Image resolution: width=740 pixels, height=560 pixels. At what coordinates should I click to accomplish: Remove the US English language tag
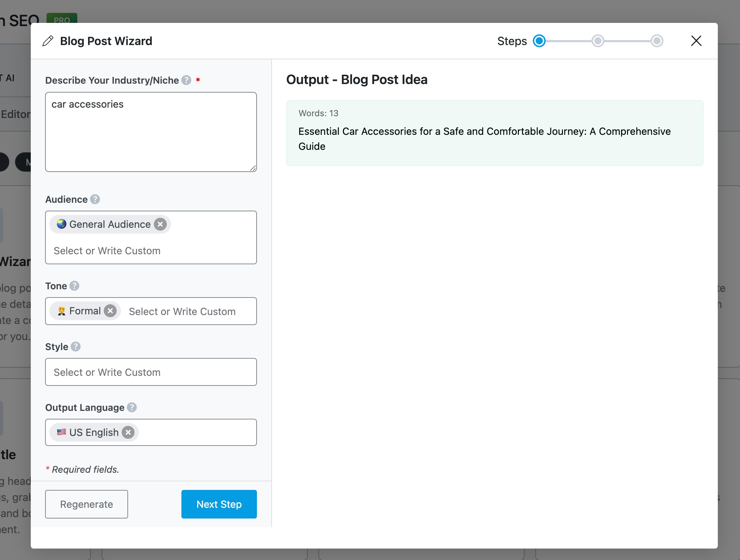tap(128, 432)
